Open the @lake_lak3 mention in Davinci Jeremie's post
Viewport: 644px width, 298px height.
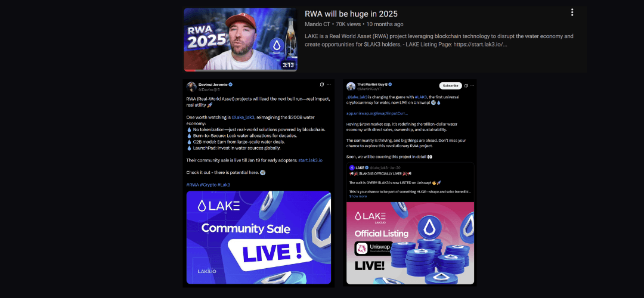pyautogui.click(x=242, y=117)
